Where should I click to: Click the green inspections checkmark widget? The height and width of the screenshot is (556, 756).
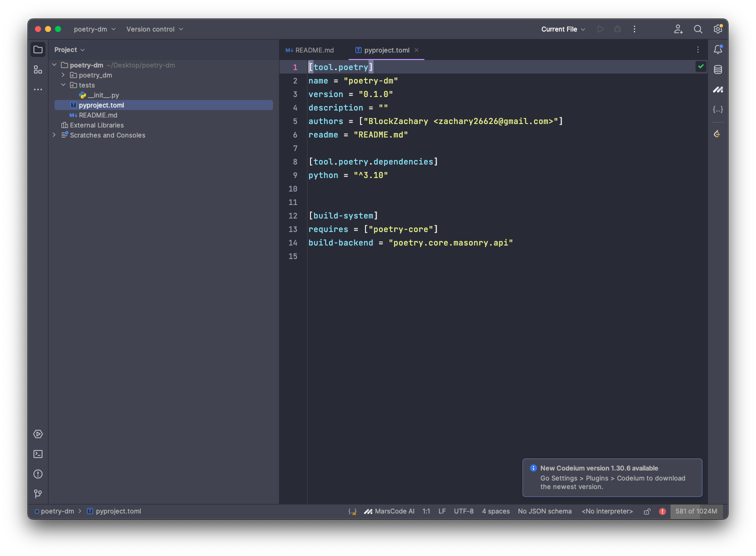(701, 66)
